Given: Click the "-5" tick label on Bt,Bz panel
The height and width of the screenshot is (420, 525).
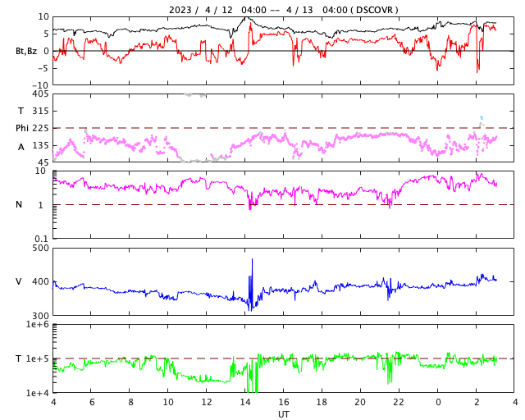Looking at the screenshot, I should tap(43, 68).
